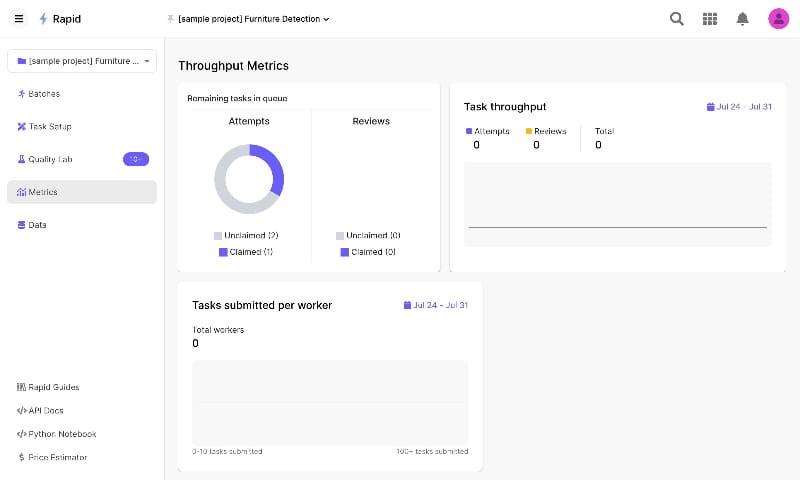
Task: Click the Total workers label
Action: 218,330
